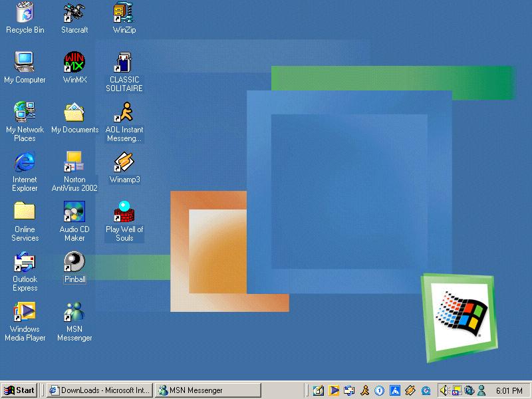Click the Play Well of Souls icon

[x=124, y=212]
